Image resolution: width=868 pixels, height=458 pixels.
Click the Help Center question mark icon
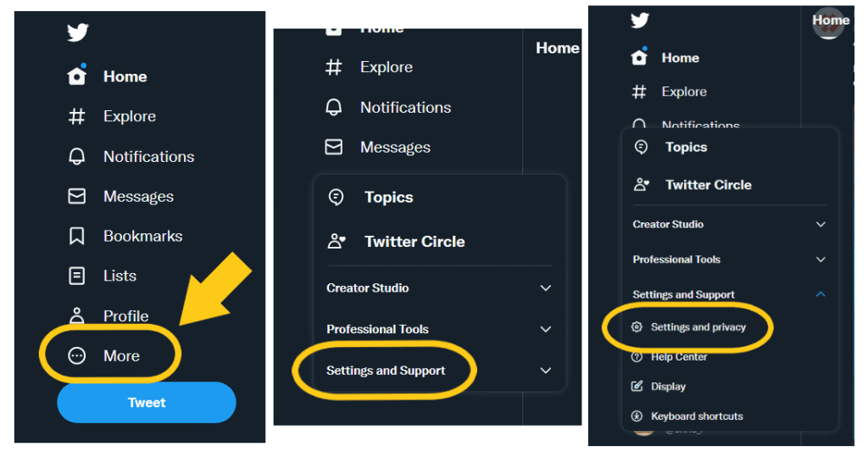(x=637, y=357)
